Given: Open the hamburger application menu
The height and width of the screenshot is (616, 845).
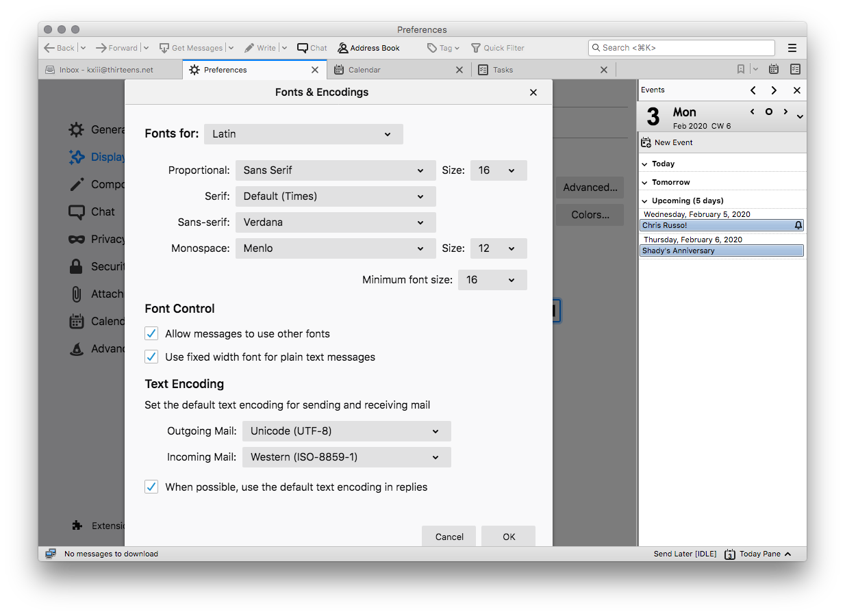Looking at the screenshot, I should coord(792,48).
